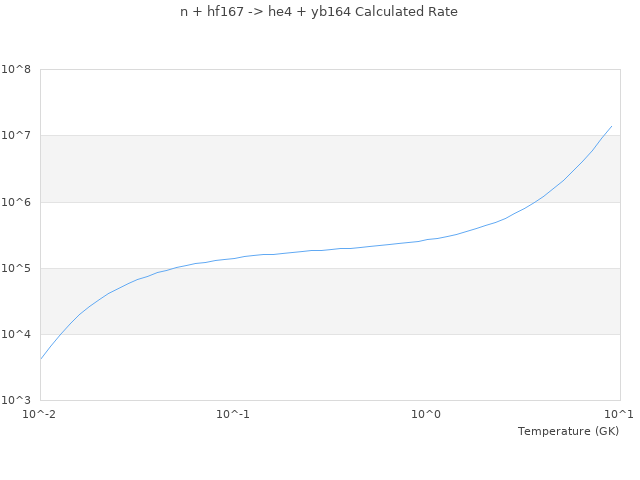Click the 10^7 y-axis tick label

pyautogui.click(x=16, y=136)
